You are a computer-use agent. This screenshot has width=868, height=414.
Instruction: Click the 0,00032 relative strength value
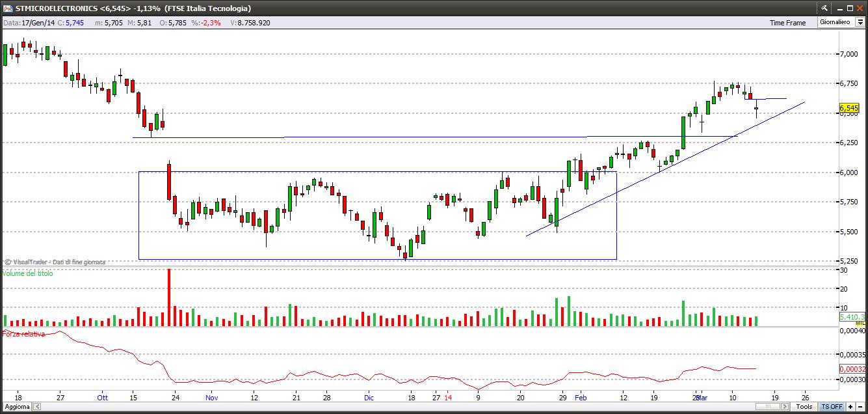click(851, 369)
